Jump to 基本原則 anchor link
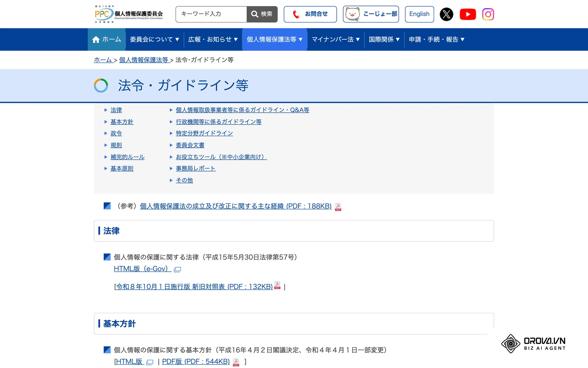Image resolution: width=588 pixels, height=368 pixels. pyautogui.click(x=122, y=169)
